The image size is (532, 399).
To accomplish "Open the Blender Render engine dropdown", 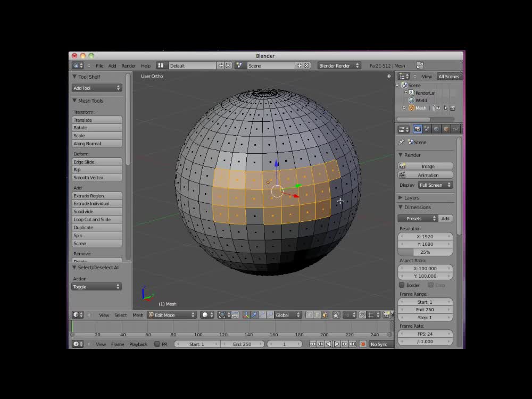I will pos(339,65).
